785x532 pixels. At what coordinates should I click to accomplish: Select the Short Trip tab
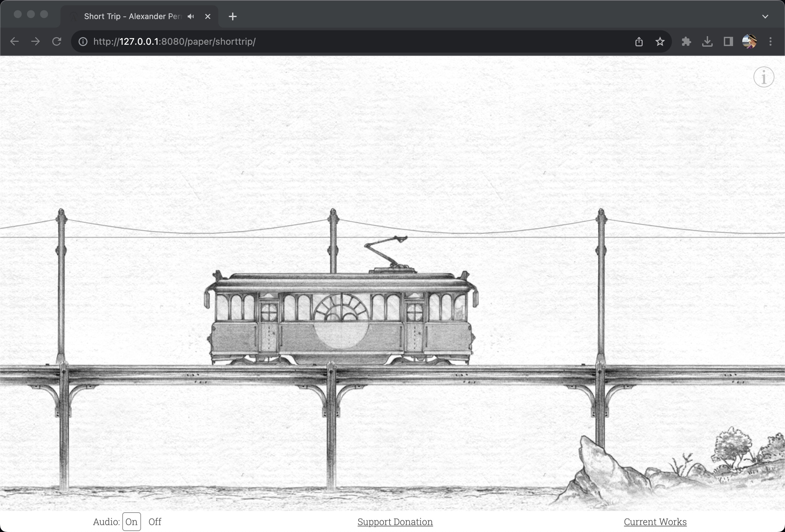(x=132, y=16)
